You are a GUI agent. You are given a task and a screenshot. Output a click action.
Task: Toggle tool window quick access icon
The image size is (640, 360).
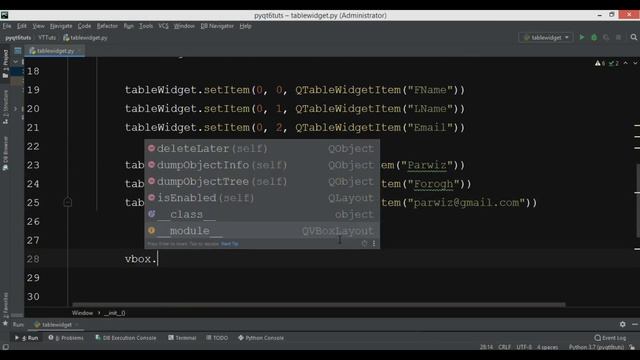tap(5, 347)
